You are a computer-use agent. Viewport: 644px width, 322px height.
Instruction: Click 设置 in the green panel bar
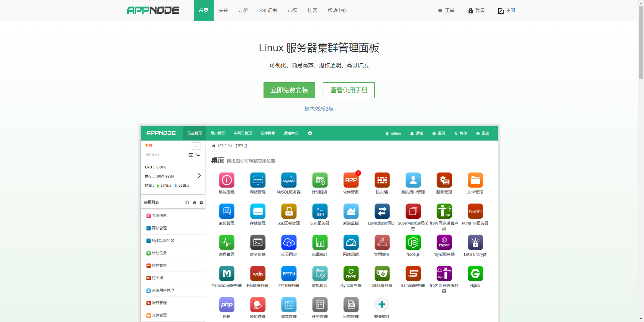439,133
